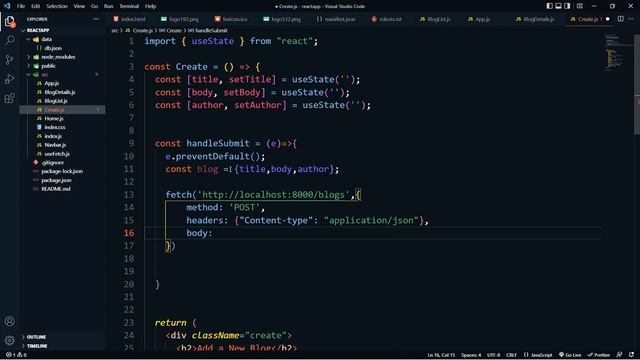Screen dimensions: 640x360
Task: Toggle the secondary side bar layout icon
Action: pos(567,6)
